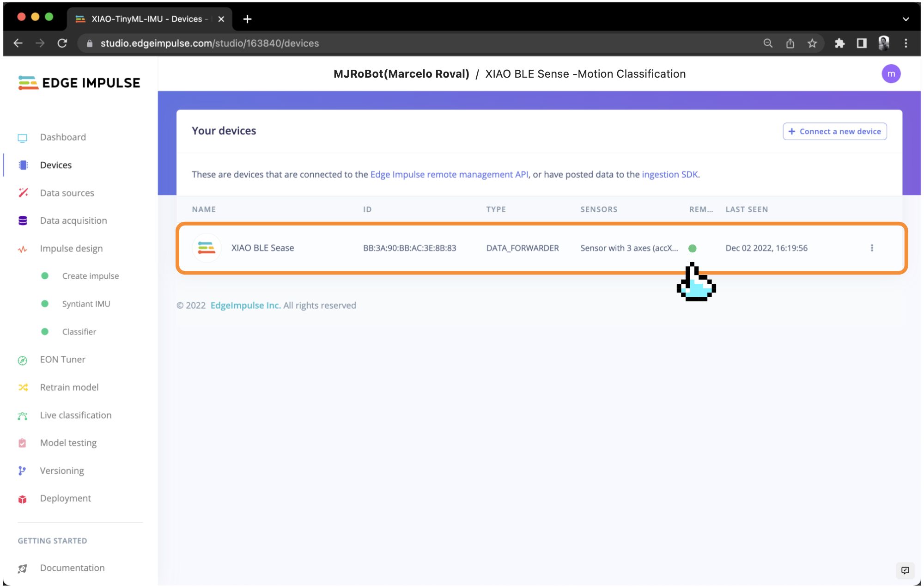Open the Dashboard icon in sidebar
Viewport: 924px width, 587px height.
[x=23, y=138]
